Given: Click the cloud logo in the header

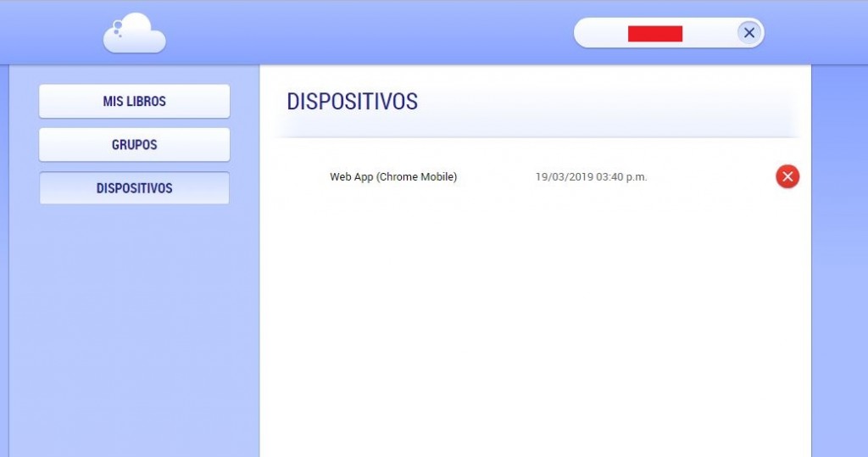Looking at the screenshot, I should 135,35.
